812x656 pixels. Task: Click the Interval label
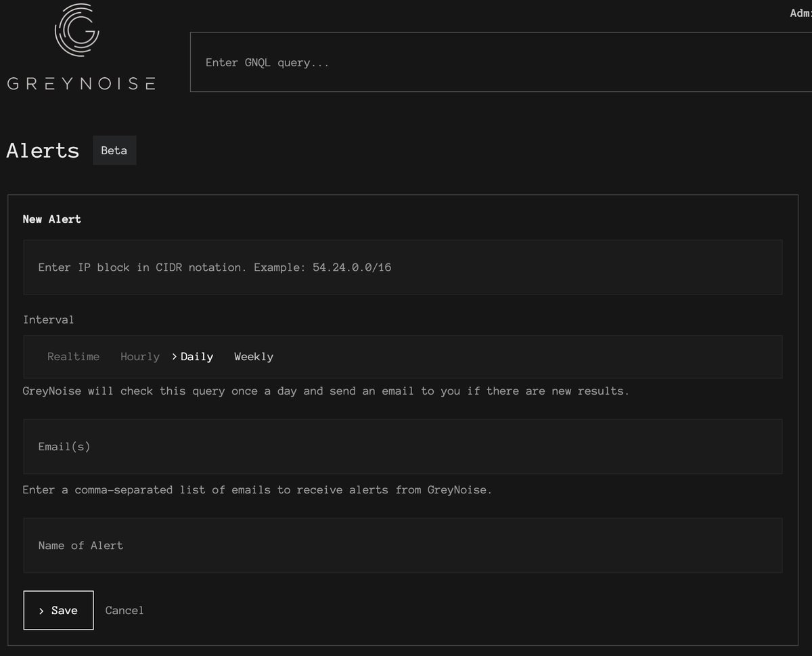(49, 320)
